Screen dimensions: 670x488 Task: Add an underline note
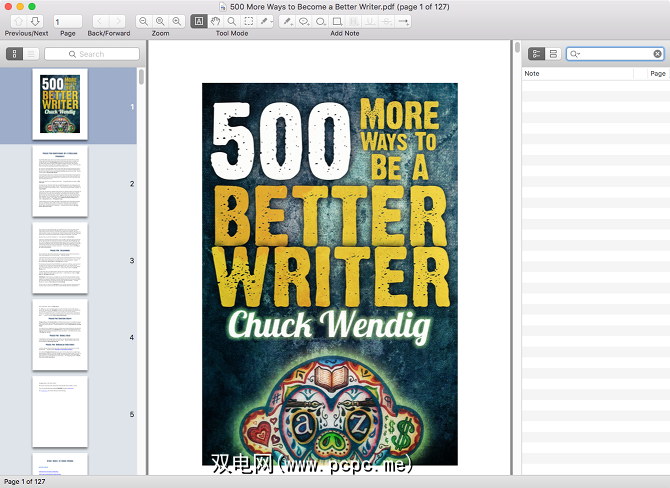(x=370, y=21)
